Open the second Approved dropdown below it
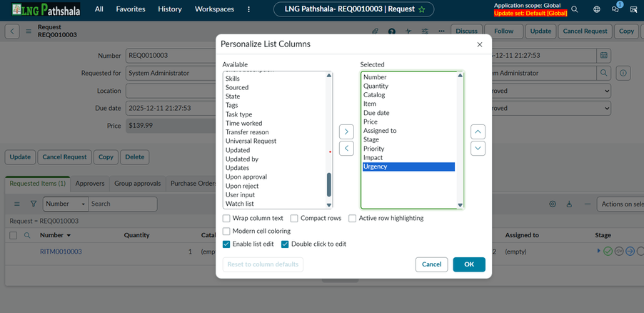The width and height of the screenshot is (644, 313). (551, 109)
